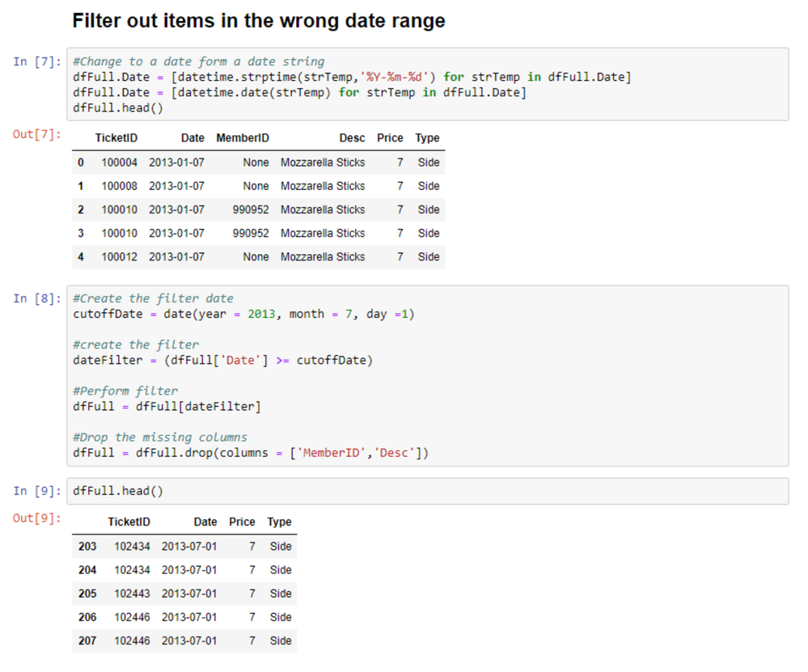
Task: Click the TicketID value 102443 in Out[9]
Action: pyautogui.click(x=130, y=593)
